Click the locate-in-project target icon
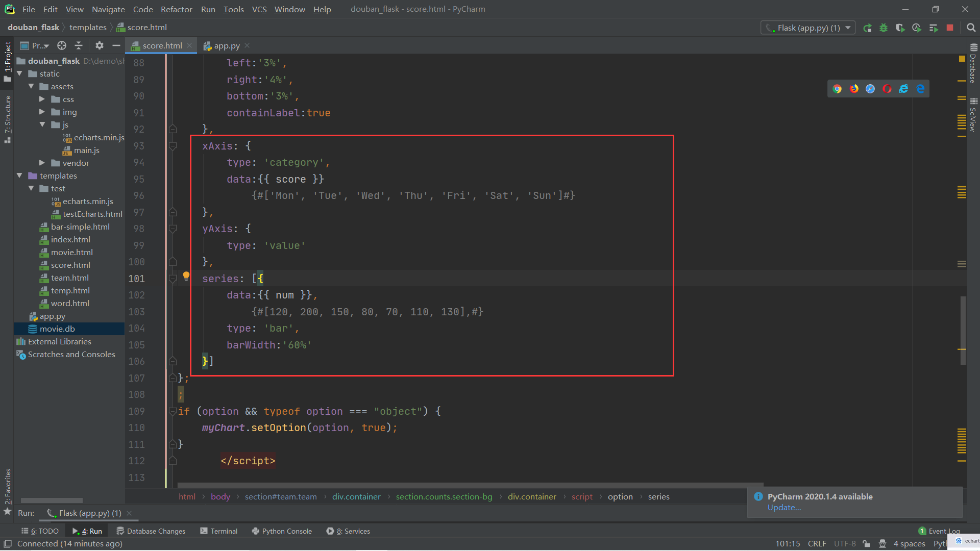The width and height of the screenshot is (980, 551). pyautogui.click(x=62, y=45)
